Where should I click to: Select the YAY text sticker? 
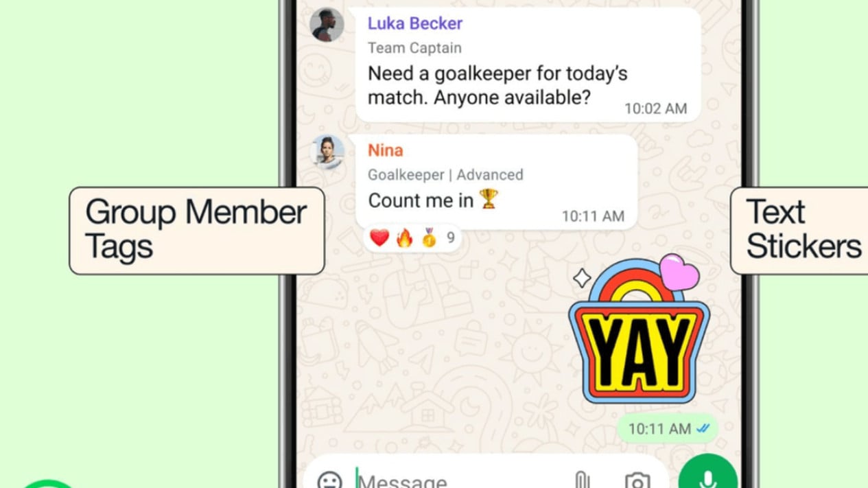coord(635,329)
